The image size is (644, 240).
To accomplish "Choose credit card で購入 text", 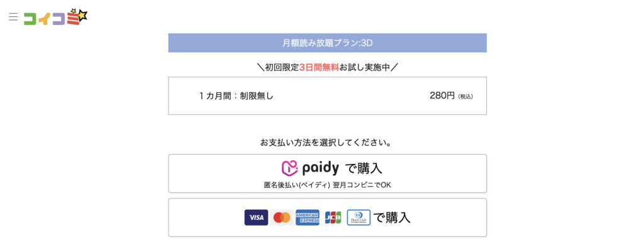I will (392, 218).
